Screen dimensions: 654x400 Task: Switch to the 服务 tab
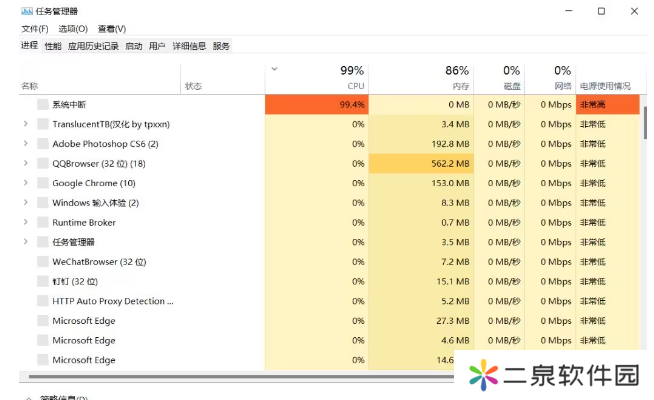click(221, 46)
